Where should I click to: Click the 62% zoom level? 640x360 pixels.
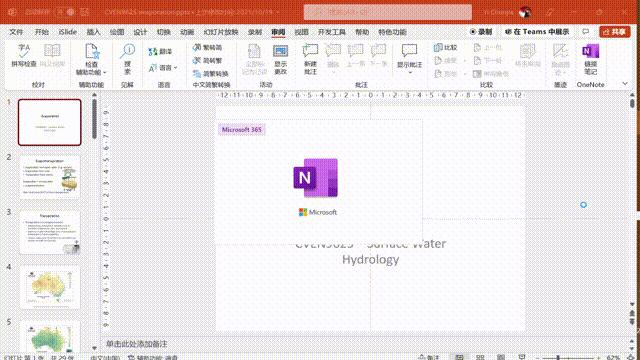(613, 358)
